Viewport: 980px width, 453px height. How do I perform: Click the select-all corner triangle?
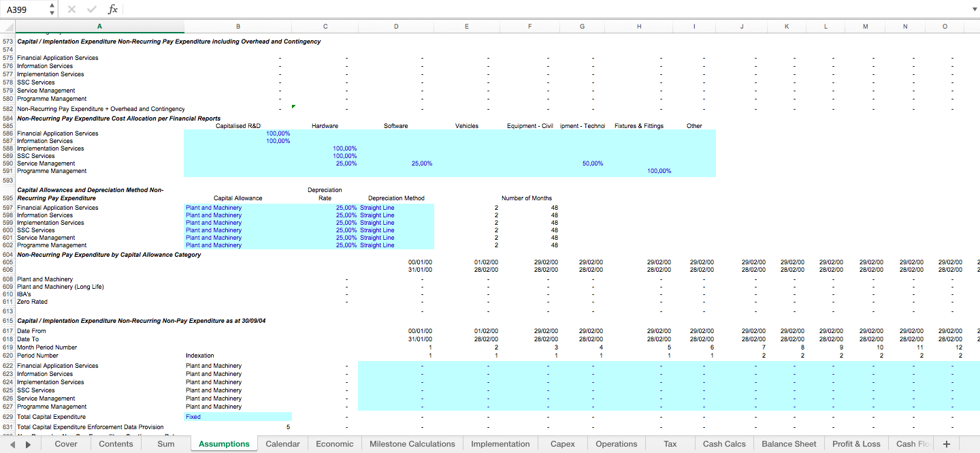pyautogui.click(x=8, y=27)
